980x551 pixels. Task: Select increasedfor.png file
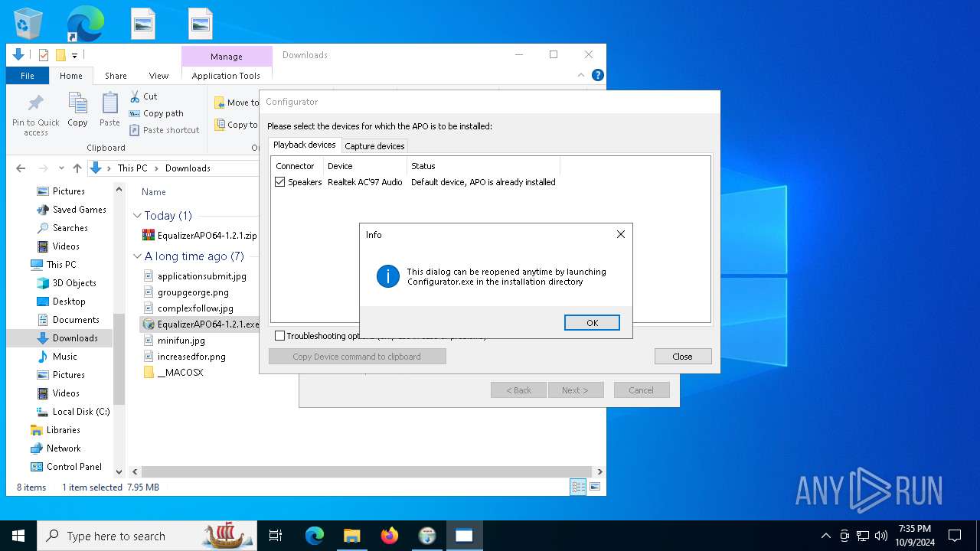(185, 357)
